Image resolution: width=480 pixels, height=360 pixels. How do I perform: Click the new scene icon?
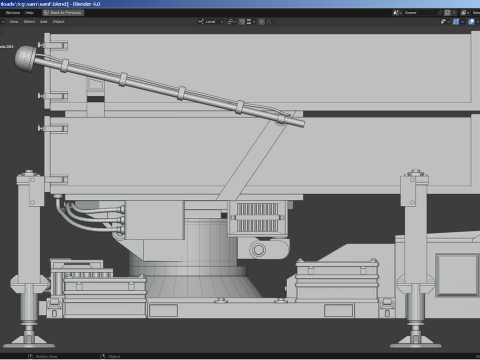[447, 13]
